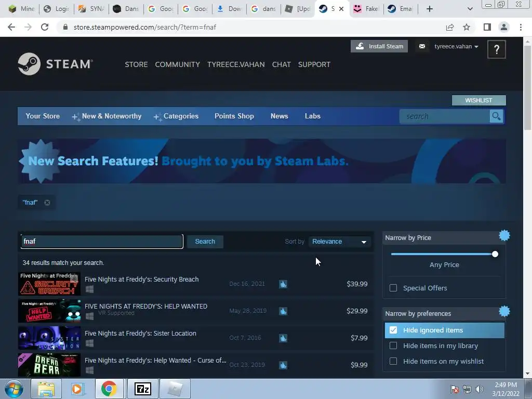532x399 pixels.
Task: Click the Steam logo
Action: pyautogui.click(x=55, y=64)
